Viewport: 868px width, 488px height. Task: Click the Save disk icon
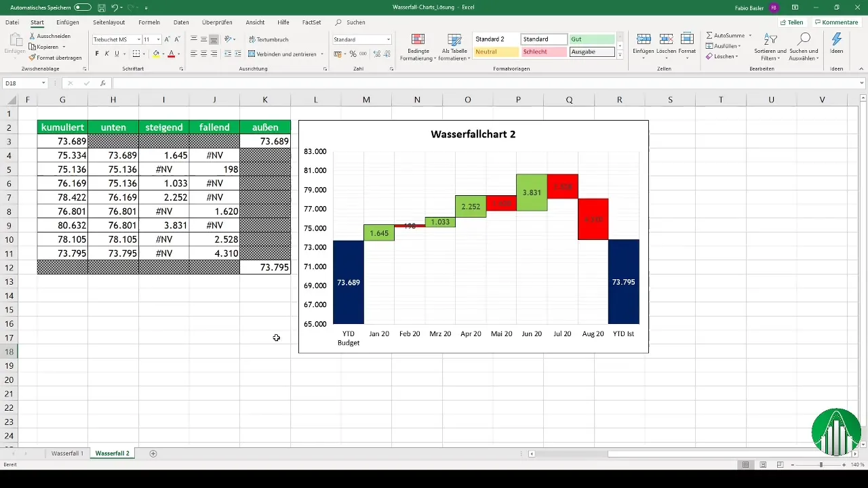[x=101, y=7]
